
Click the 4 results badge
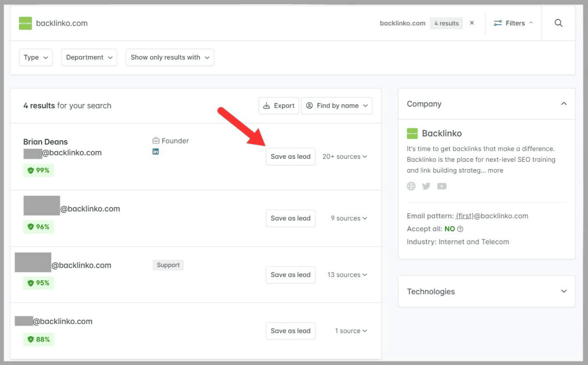446,23
